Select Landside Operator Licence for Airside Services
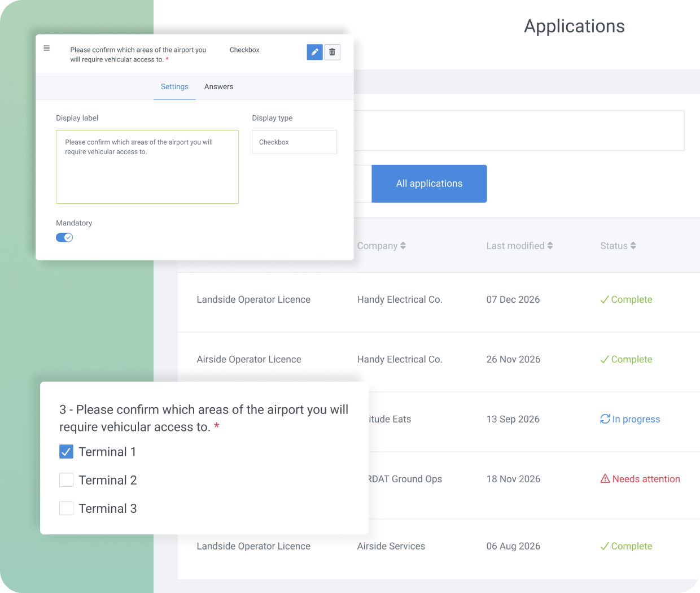Image resolution: width=700 pixels, height=593 pixels. click(x=253, y=547)
